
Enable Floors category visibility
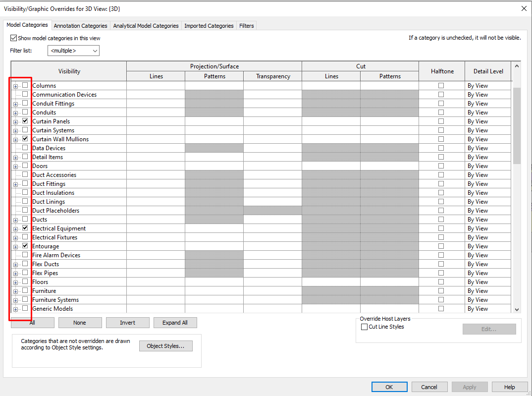point(25,282)
